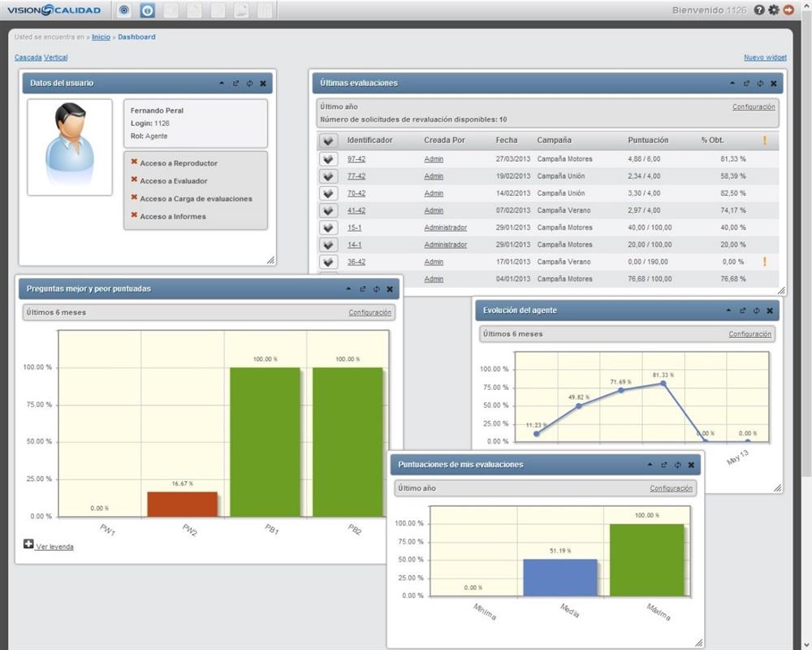This screenshot has width=812, height=650.
Task: Refresh the Últimas evaluaciones widget
Action: tap(760, 83)
